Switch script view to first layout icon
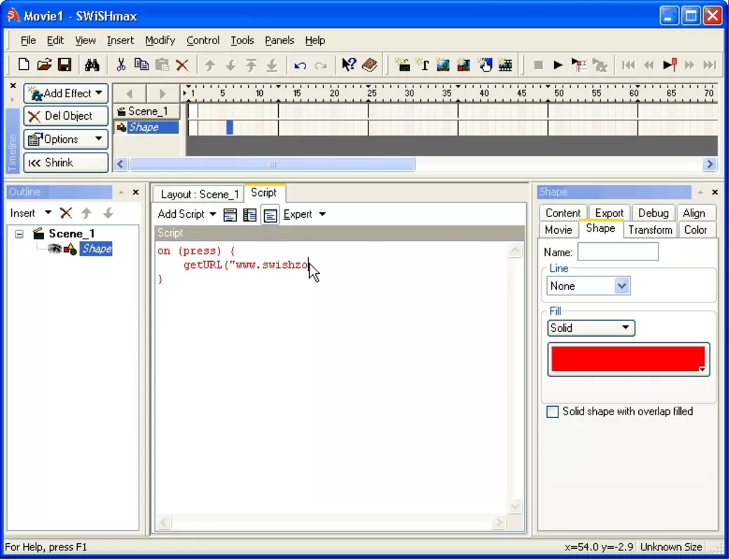730x560 pixels. point(230,215)
